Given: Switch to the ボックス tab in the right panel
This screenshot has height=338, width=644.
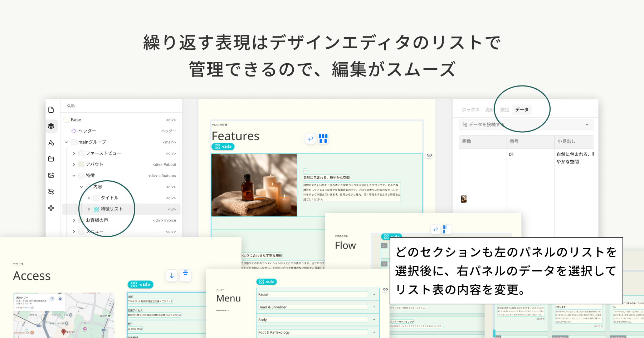Looking at the screenshot, I should [x=470, y=110].
